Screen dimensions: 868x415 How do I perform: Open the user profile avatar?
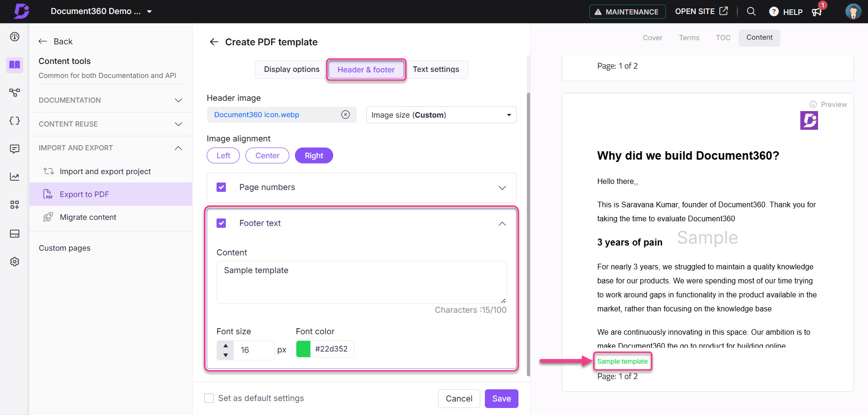853,11
